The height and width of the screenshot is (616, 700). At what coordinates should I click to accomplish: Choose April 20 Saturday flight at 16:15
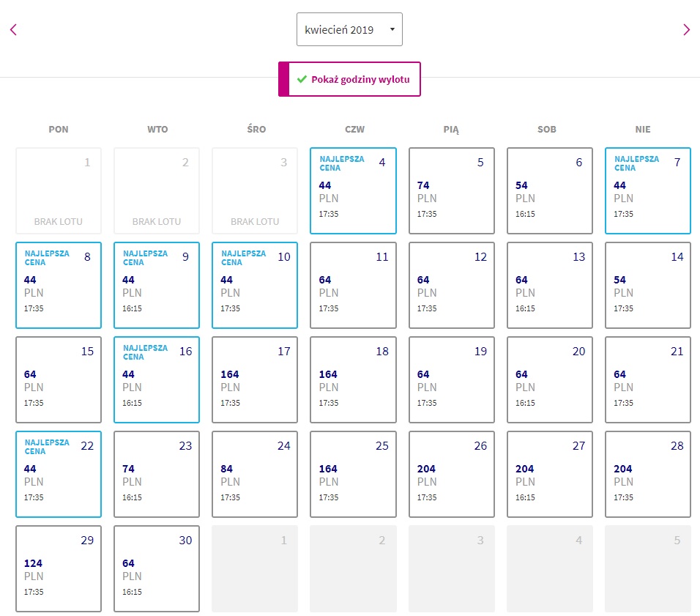click(x=550, y=379)
